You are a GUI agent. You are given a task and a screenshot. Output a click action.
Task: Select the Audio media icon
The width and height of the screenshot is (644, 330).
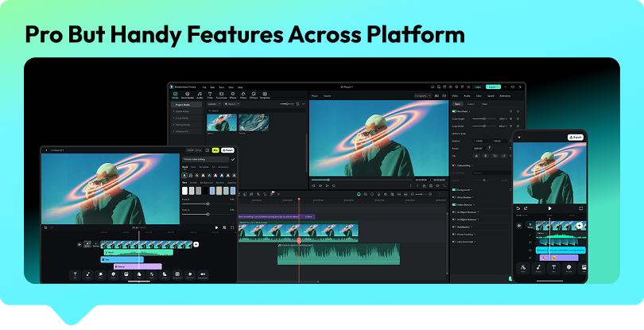click(x=200, y=95)
